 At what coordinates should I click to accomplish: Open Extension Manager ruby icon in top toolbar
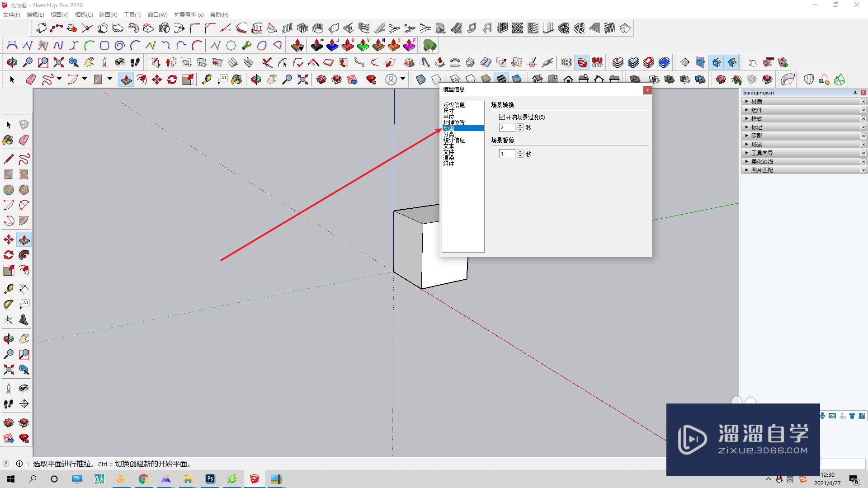click(x=371, y=80)
